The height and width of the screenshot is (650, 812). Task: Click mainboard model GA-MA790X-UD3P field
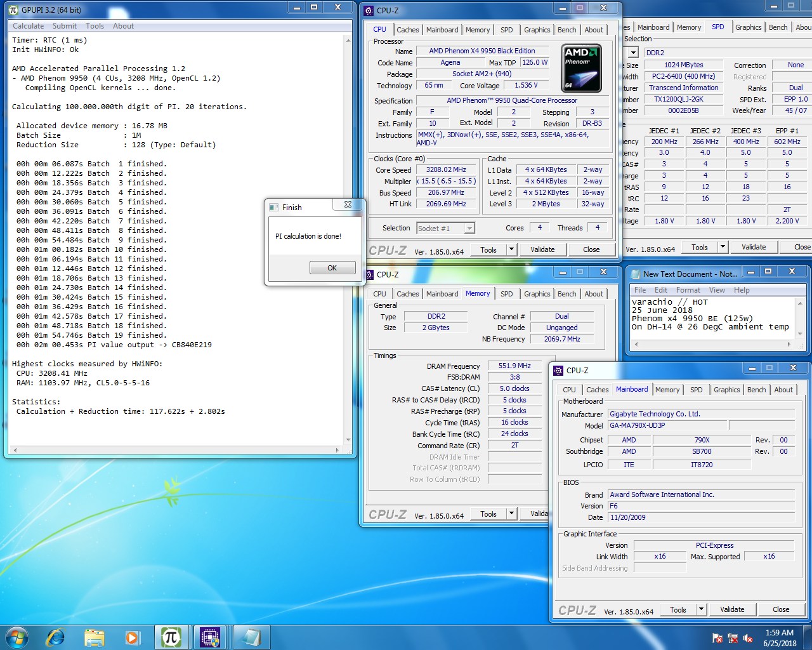667,425
